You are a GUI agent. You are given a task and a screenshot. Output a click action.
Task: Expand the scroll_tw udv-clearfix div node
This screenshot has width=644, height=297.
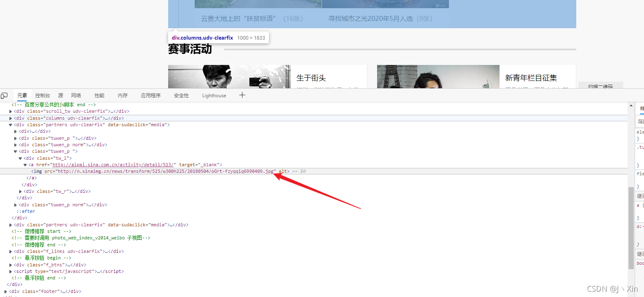click(x=11, y=111)
